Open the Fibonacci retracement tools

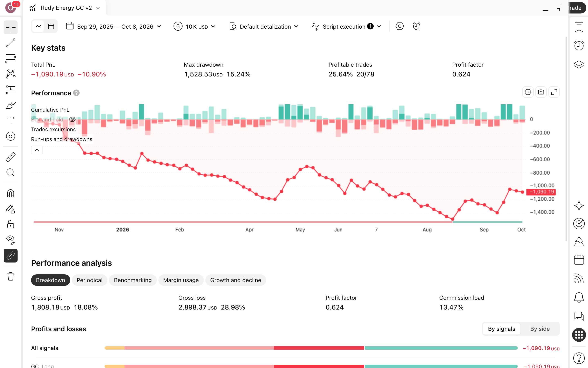coord(10,58)
